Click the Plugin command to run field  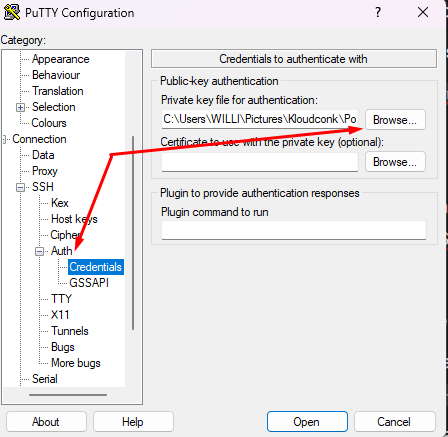(294, 230)
